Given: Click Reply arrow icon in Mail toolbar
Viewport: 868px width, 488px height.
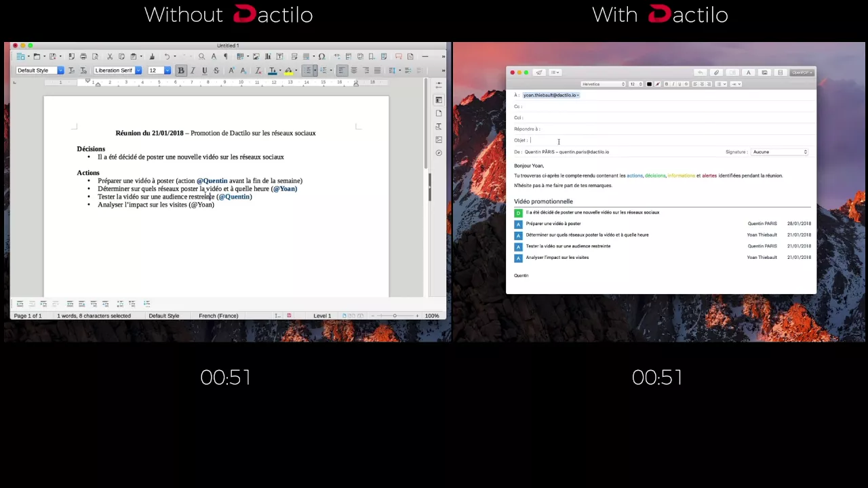Looking at the screenshot, I should (700, 73).
